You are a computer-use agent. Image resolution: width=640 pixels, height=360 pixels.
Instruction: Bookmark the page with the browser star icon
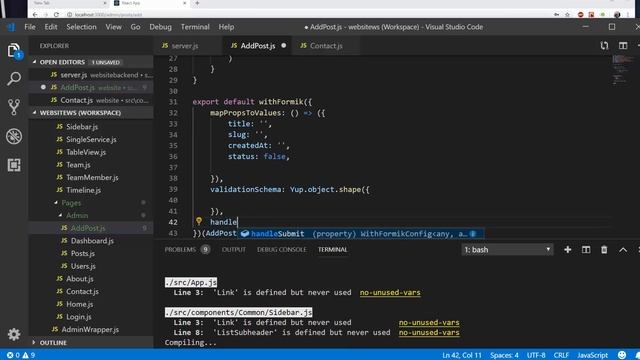pos(567,15)
